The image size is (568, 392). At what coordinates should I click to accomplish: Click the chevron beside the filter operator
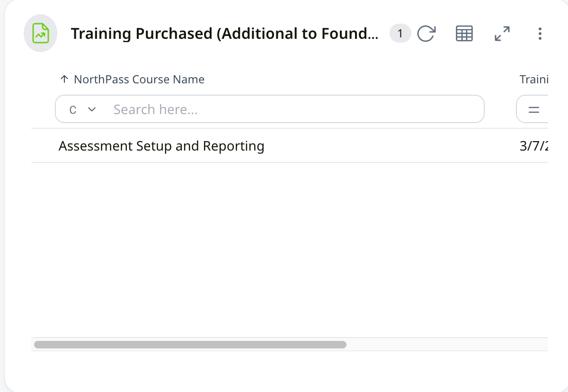click(x=92, y=109)
